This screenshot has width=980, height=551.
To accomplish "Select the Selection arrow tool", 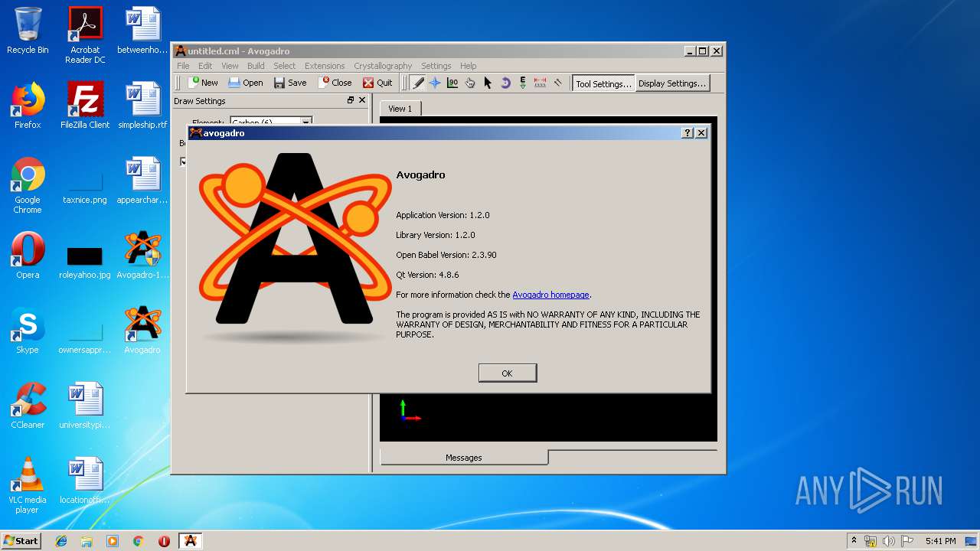I will [x=488, y=83].
